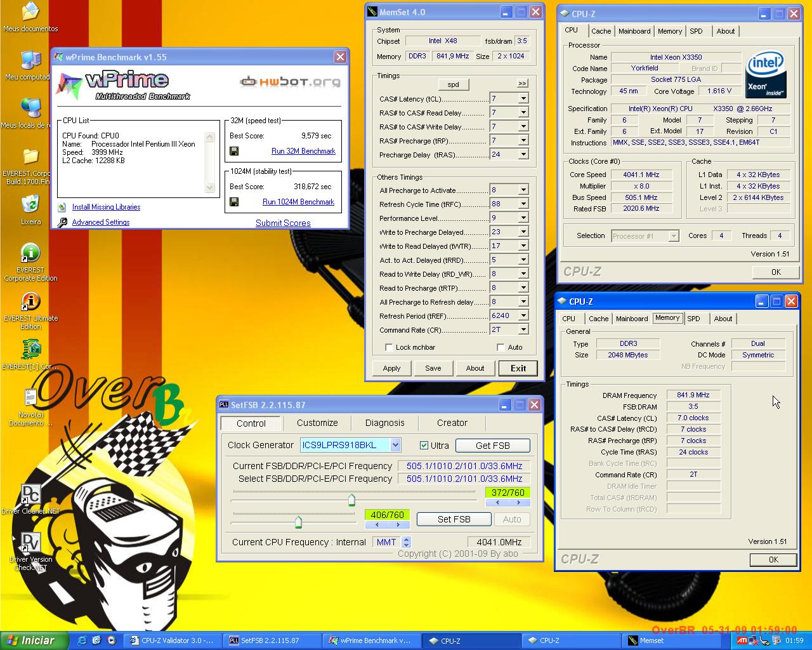The width and height of the screenshot is (812, 650).
Task: Open SPD tab in bottom CPU-Z window
Action: point(694,319)
